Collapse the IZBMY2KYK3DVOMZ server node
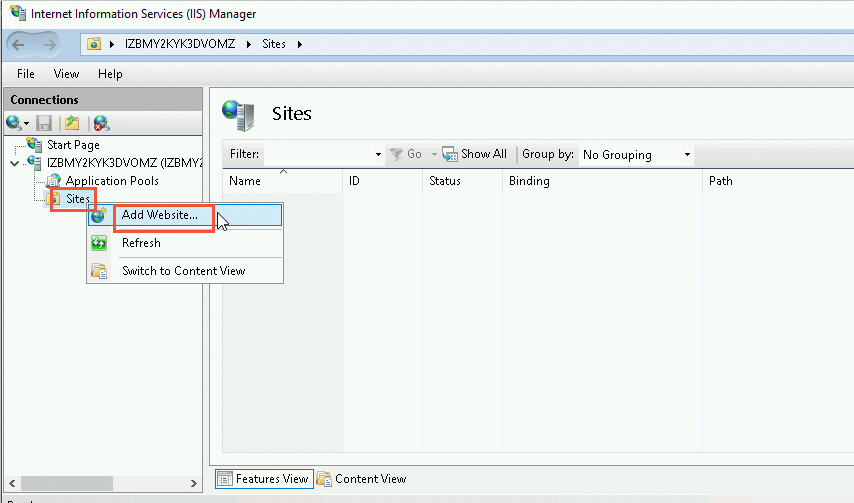This screenshot has width=854, height=503. coord(15,163)
